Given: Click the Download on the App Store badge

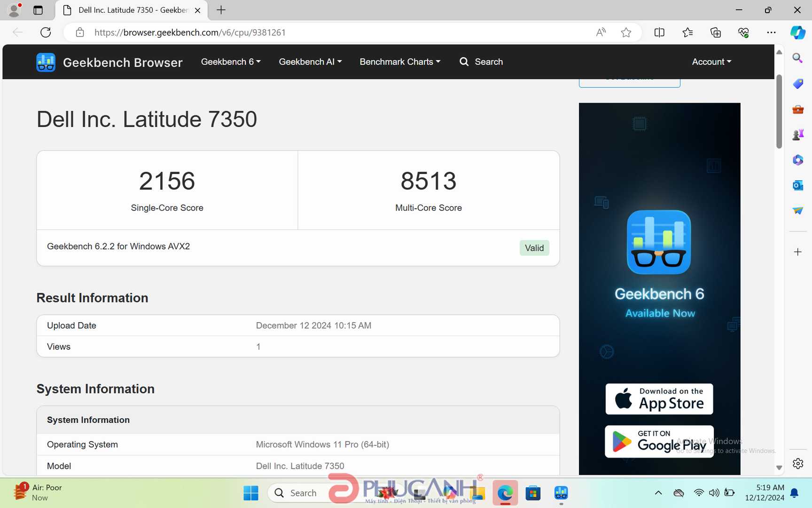Looking at the screenshot, I should (659, 399).
